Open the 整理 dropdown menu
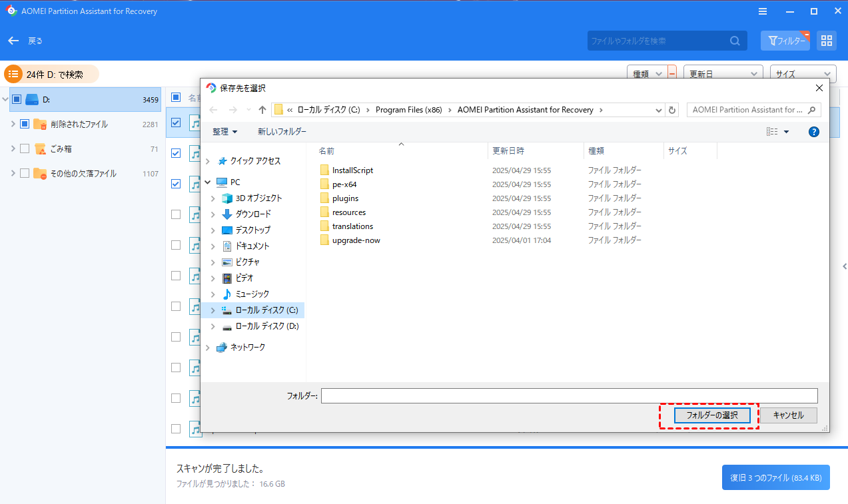This screenshot has width=848, height=504. tap(224, 132)
